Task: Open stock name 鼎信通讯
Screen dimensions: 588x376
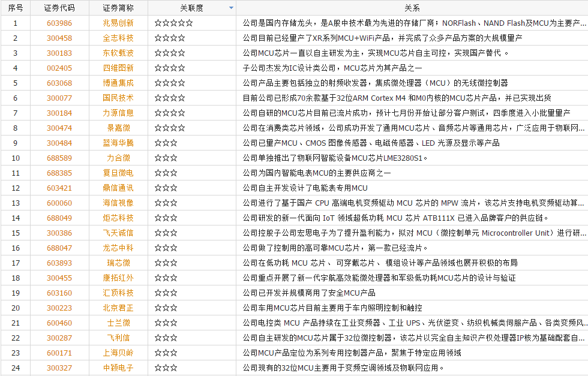Action: tap(118, 188)
